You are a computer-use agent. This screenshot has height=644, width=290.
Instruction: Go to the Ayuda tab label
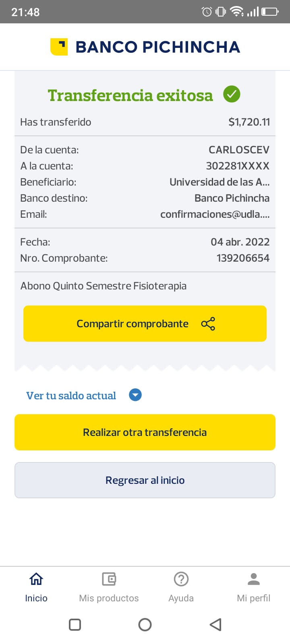[181, 598]
